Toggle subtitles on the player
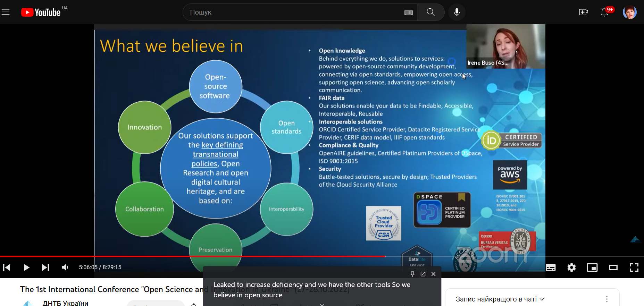The image size is (644, 306). click(551, 267)
